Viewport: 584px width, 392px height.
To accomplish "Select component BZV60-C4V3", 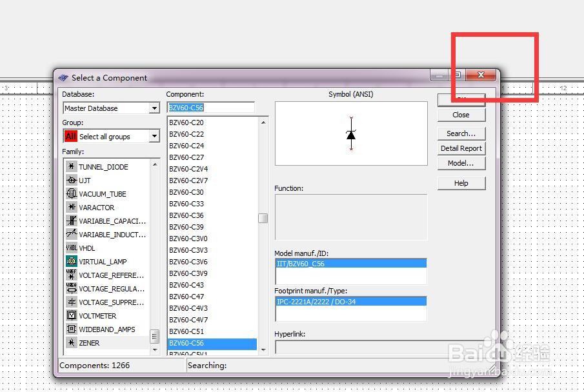I will point(188,308).
